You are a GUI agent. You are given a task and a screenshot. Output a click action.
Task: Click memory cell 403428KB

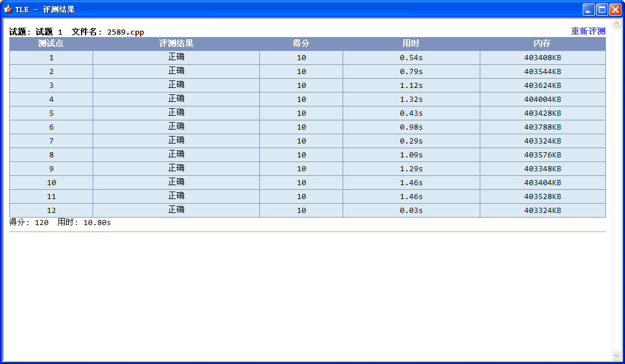(x=542, y=113)
